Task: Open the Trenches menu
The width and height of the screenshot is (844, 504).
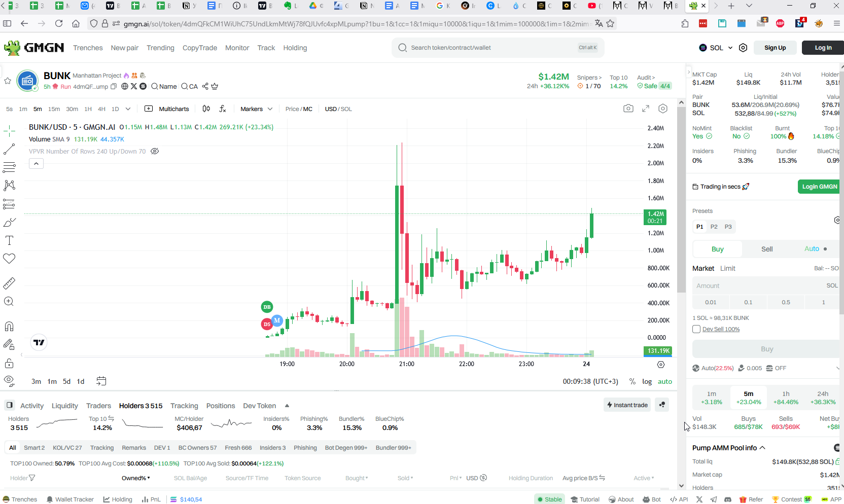Action: tap(88, 48)
